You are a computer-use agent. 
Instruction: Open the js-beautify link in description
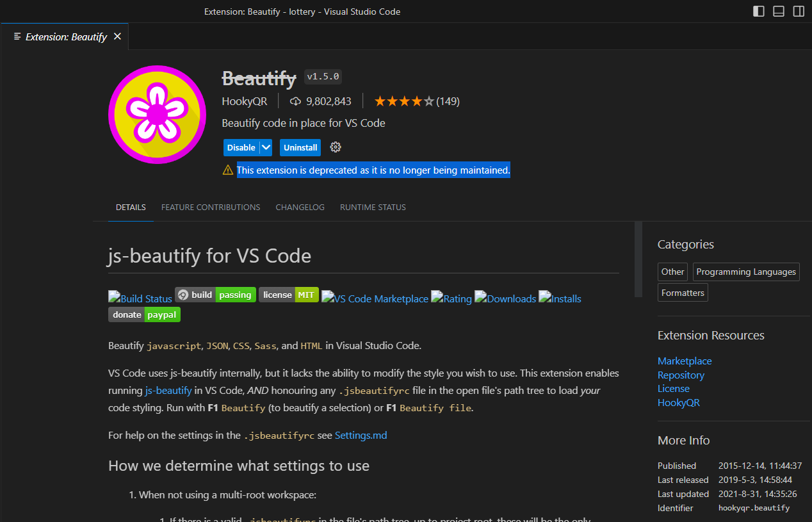tap(168, 390)
